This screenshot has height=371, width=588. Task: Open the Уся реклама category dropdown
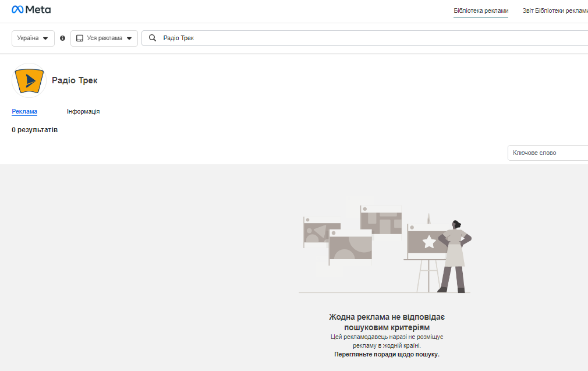click(104, 38)
